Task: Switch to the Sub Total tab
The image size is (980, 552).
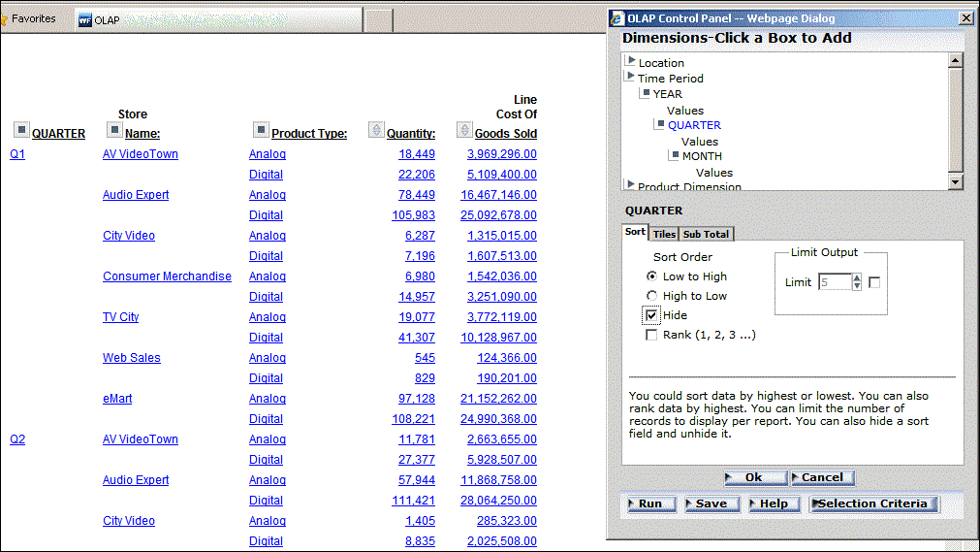Action: 706,234
